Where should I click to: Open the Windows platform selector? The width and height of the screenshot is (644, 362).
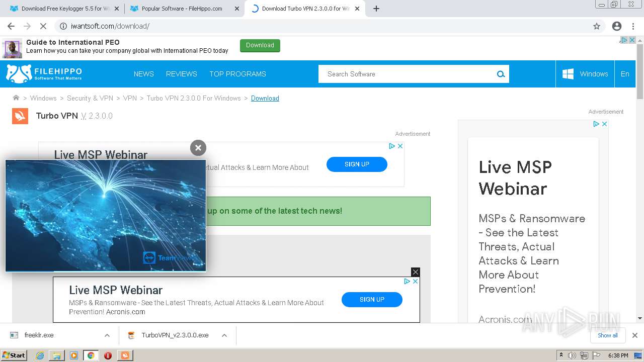(585, 74)
